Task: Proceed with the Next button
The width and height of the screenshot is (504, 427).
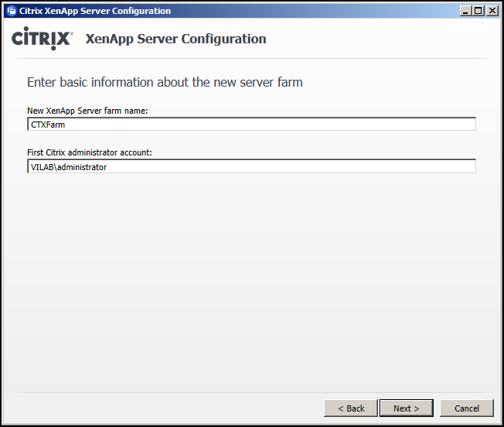Action: [x=407, y=408]
